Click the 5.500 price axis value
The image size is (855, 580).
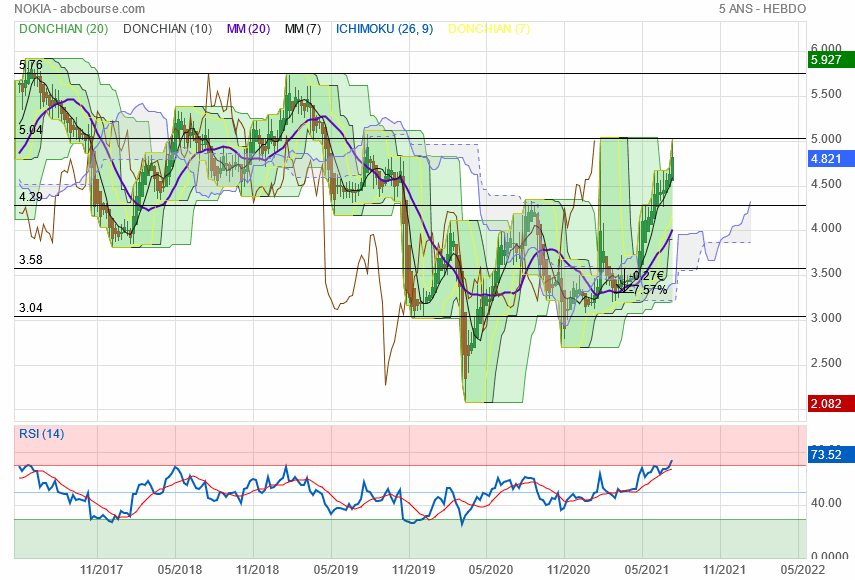point(826,94)
